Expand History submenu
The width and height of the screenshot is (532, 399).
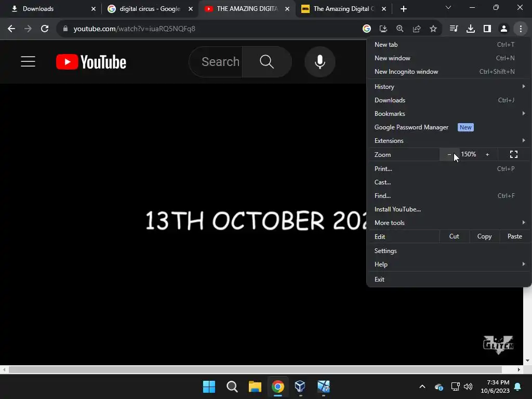pyautogui.click(x=448, y=87)
